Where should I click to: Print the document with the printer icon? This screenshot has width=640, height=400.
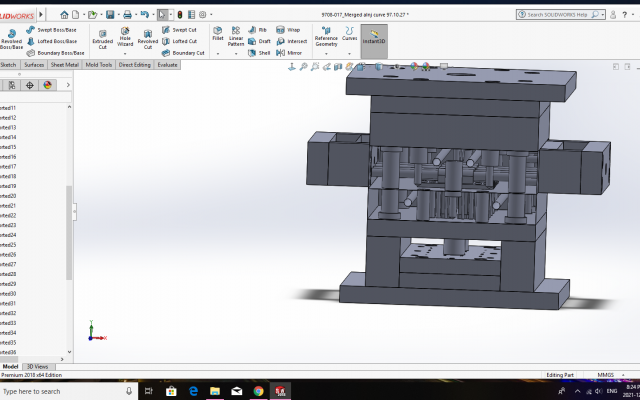point(127,15)
